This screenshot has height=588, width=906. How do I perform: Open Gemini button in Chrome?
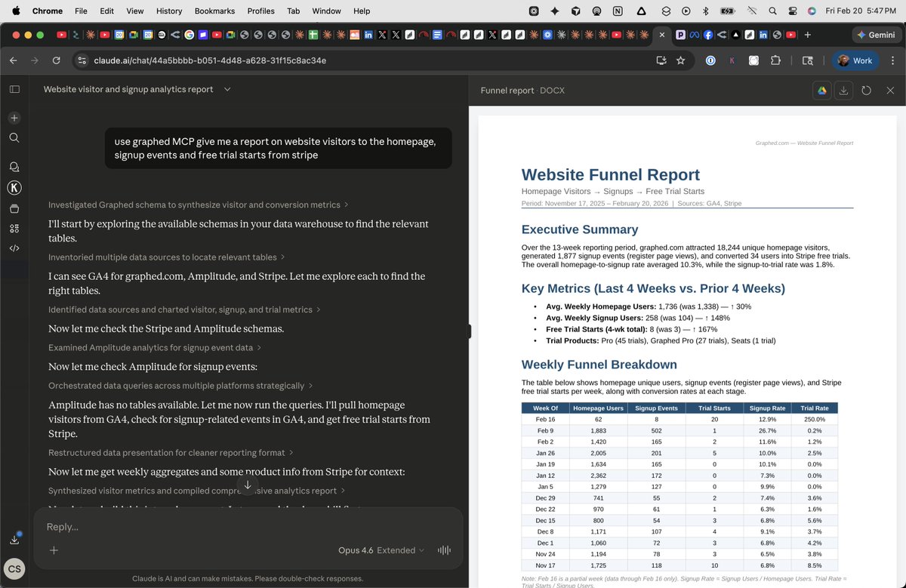(877, 35)
